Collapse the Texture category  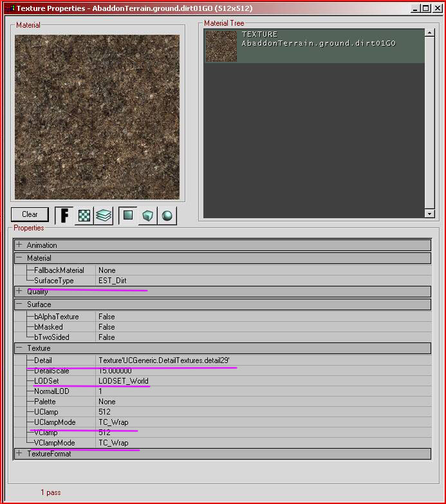(19, 348)
